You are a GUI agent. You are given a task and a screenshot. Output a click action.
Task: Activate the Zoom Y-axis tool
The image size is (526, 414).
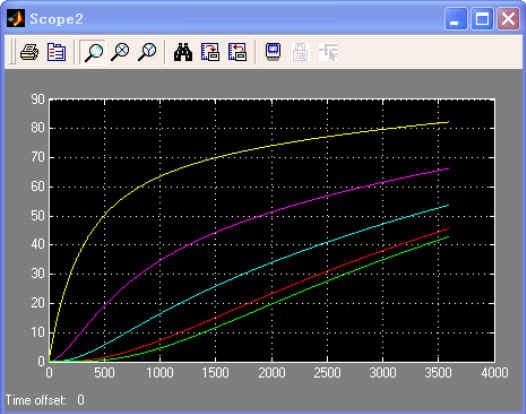[147, 52]
